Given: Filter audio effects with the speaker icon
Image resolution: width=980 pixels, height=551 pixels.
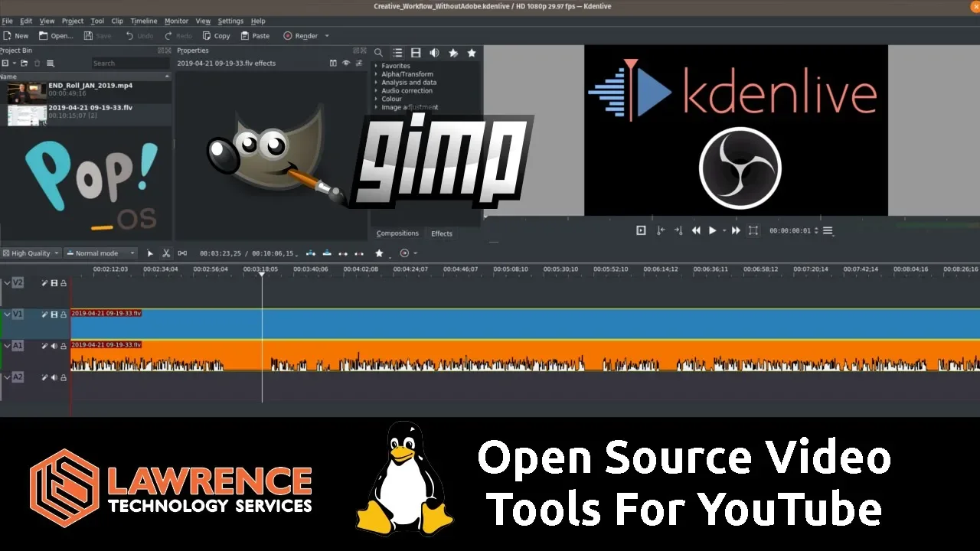Looking at the screenshot, I should (434, 53).
